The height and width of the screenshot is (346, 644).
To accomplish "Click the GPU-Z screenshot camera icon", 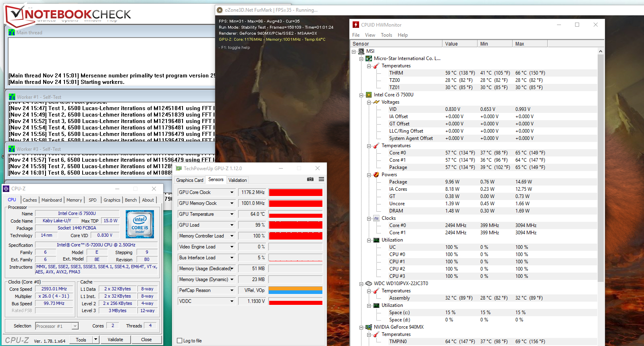I will click(x=310, y=179).
